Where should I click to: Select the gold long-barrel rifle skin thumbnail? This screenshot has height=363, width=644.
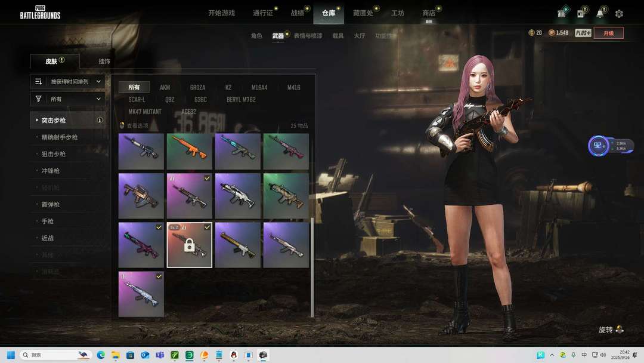238,245
